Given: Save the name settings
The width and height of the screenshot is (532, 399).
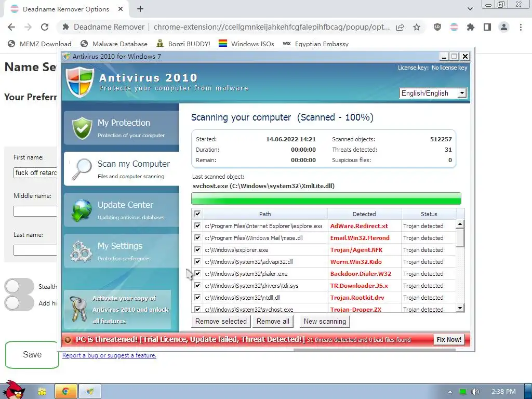Looking at the screenshot, I should [x=32, y=354].
